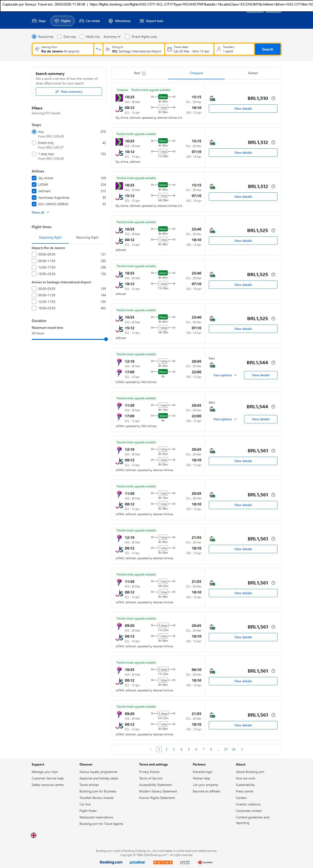Click the UK flag language icon
The width and height of the screenshot is (313, 868).
pos(34,835)
